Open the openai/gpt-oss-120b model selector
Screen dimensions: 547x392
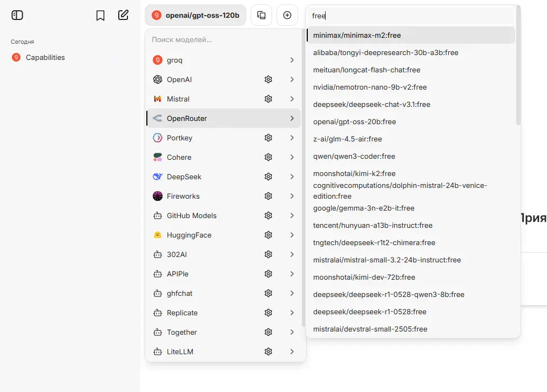(195, 15)
